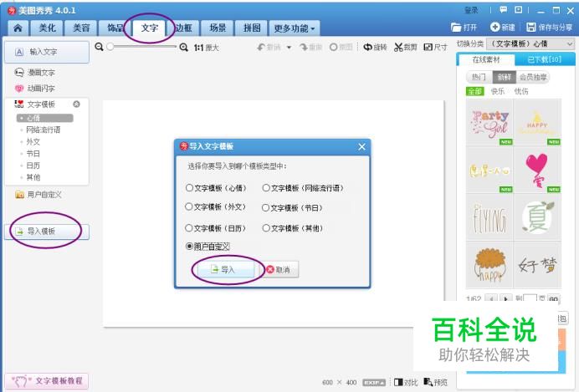
Task: Click the 保存与分享 disk icon
Action: pos(531,27)
